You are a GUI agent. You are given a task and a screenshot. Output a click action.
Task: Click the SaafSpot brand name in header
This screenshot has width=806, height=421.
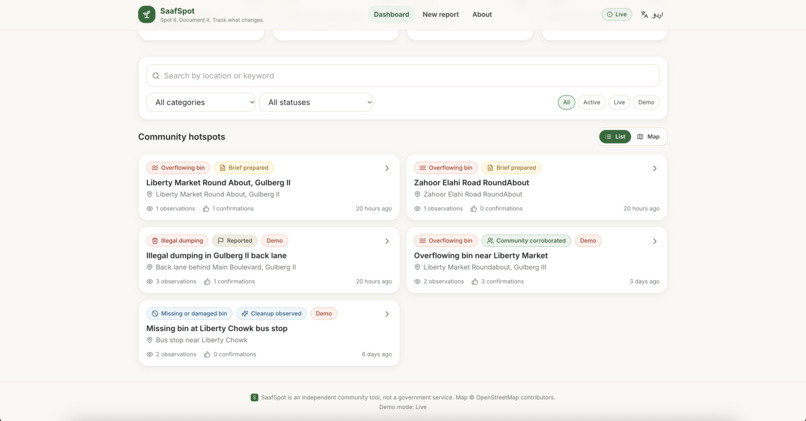[x=177, y=11]
